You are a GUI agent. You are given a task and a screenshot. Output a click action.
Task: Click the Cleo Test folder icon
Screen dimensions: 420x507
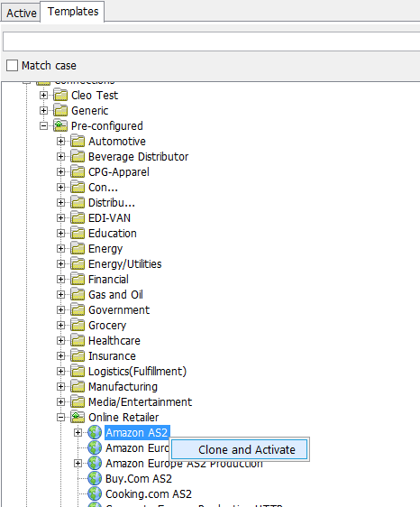coord(60,96)
